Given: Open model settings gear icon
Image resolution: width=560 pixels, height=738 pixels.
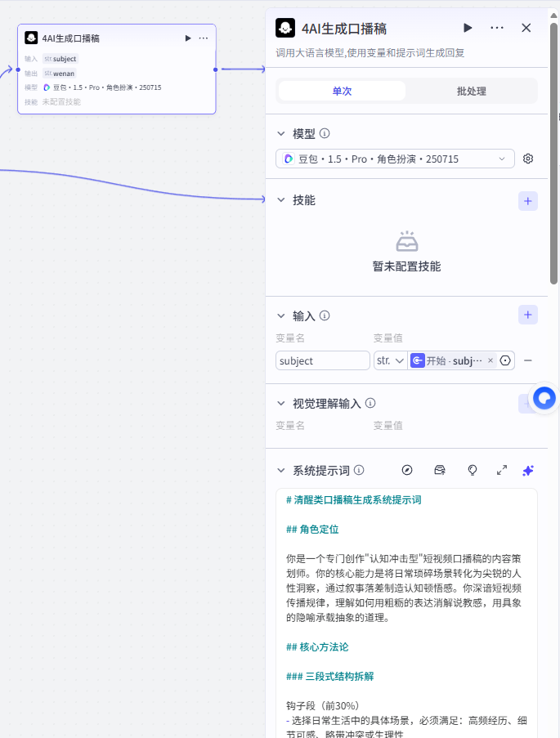Looking at the screenshot, I should coord(528,159).
